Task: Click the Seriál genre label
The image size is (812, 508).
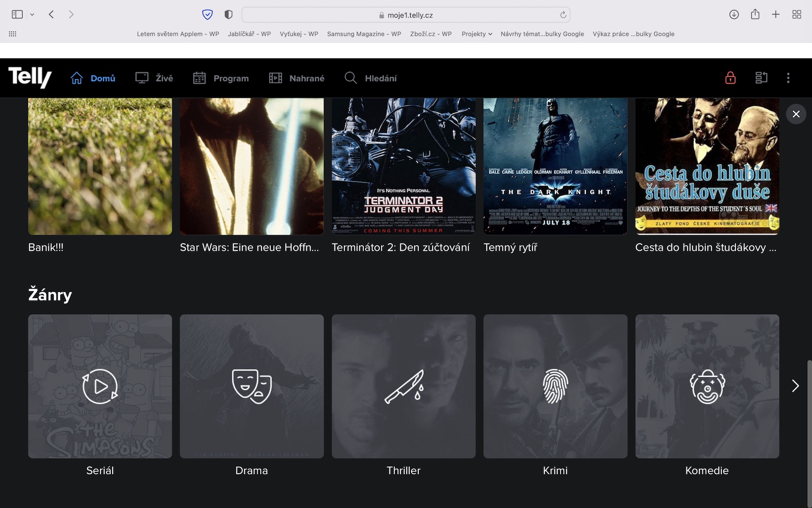Action: click(100, 470)
